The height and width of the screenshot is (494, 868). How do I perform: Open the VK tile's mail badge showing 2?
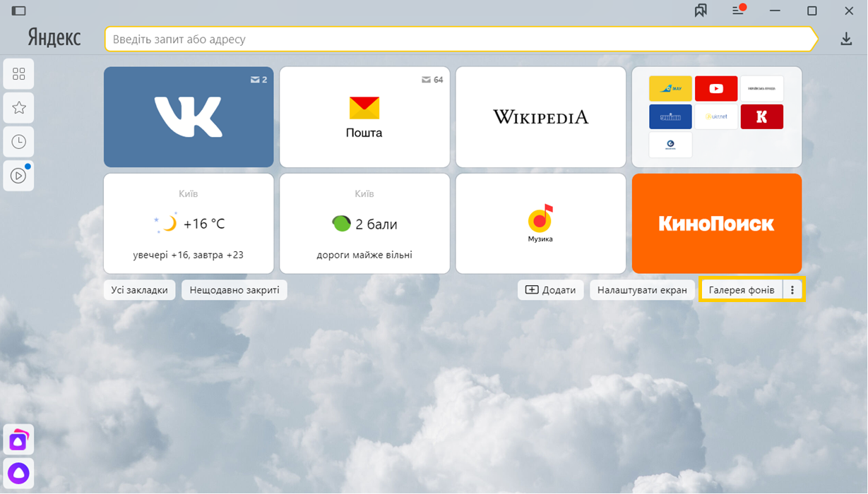click(x=258, y=80)
